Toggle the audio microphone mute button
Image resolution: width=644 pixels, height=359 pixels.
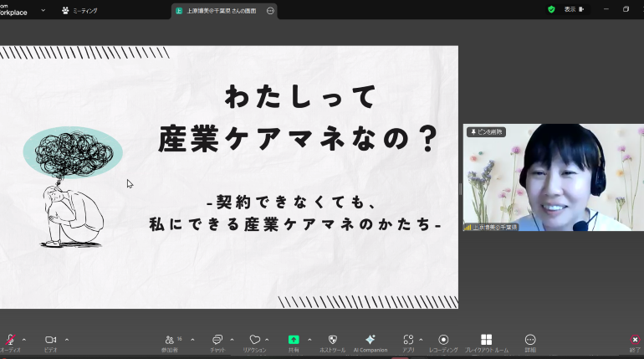click(x=10, y=340)
